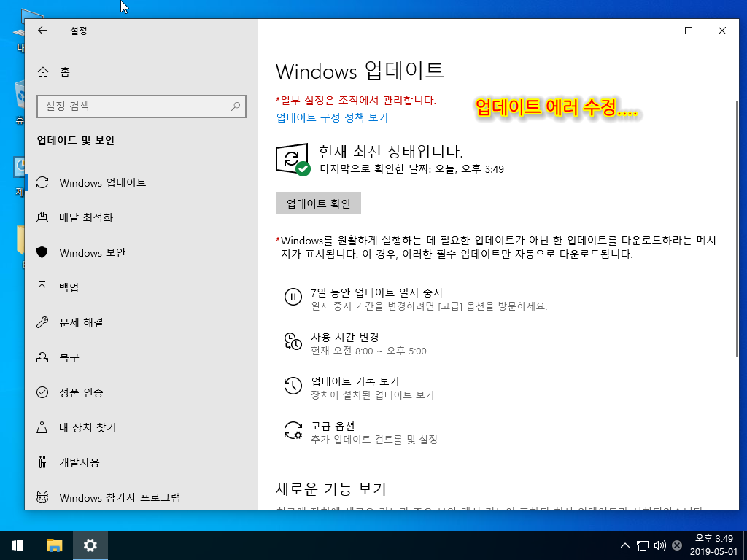Viewport: 747px width, 560px height.
Task: Click in the 설정 검색 search field
Action: coord(142,106)
